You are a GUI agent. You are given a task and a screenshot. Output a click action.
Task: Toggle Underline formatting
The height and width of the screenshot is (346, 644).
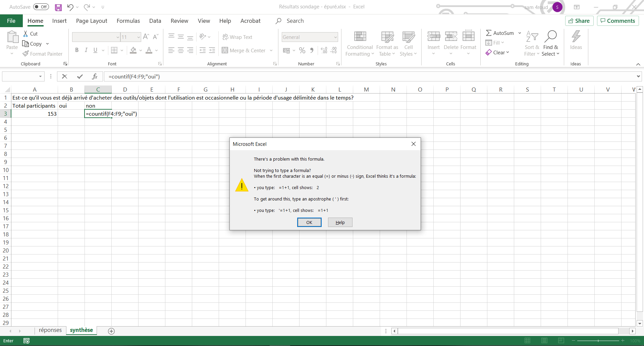coord(95,50)
